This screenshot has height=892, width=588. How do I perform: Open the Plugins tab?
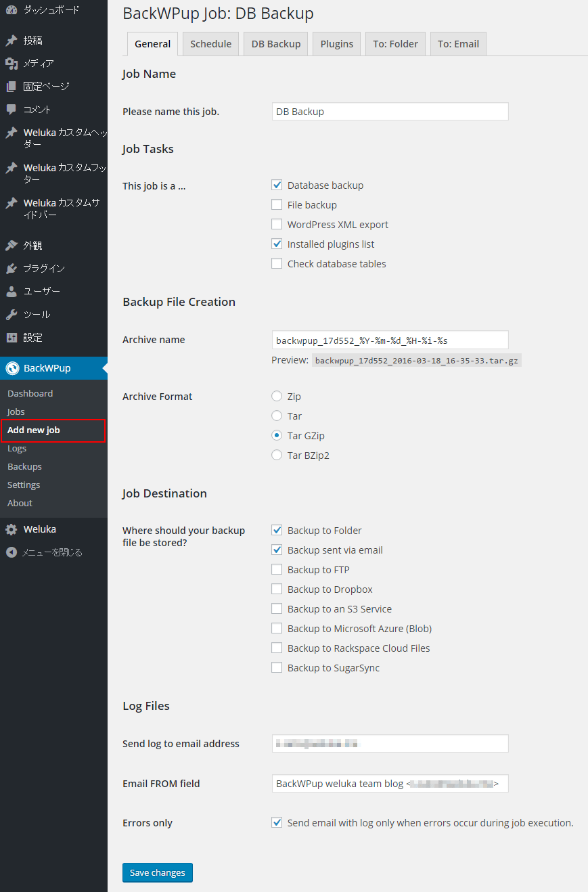tap(337, 44)
